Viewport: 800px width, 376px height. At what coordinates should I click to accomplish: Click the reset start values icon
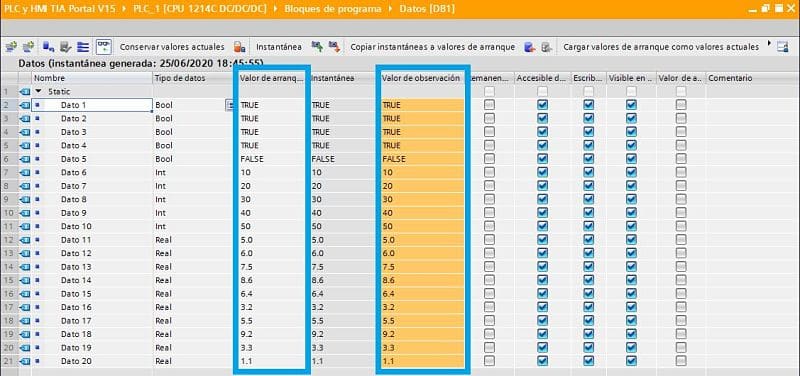[48, 47]
